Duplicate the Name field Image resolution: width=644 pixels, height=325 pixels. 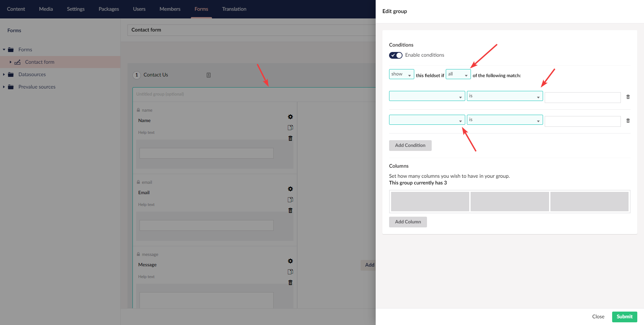(x=290, y=127)
